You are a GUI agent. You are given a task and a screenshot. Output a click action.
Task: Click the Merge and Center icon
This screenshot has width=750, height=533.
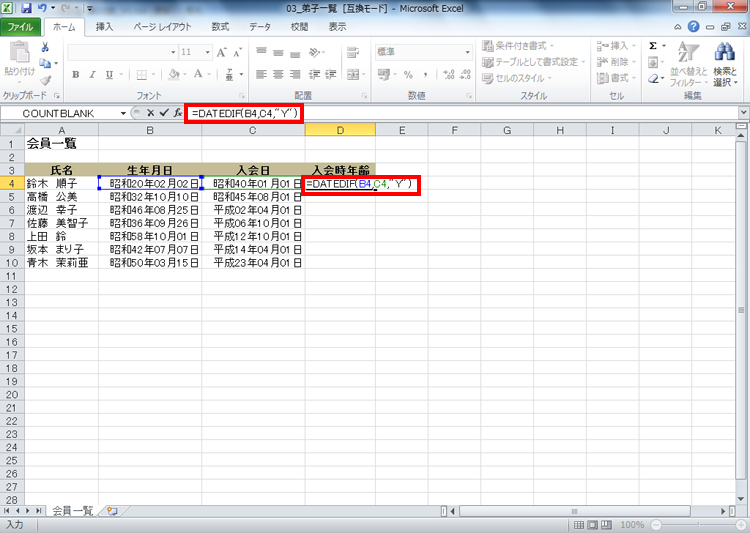[x=353, y=74]
